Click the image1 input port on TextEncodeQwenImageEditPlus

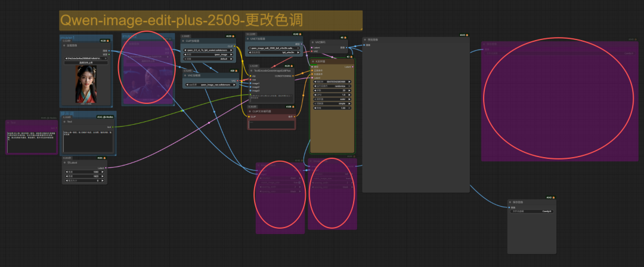250,83
